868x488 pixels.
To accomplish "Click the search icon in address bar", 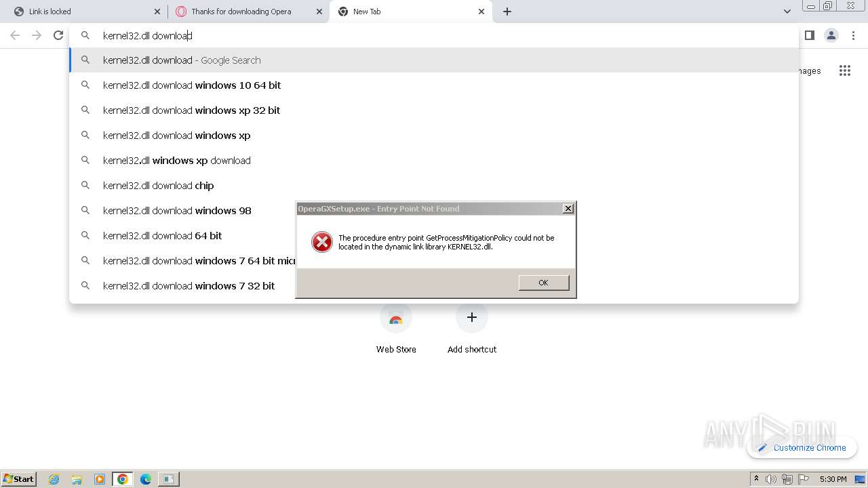I will point(85,35).
